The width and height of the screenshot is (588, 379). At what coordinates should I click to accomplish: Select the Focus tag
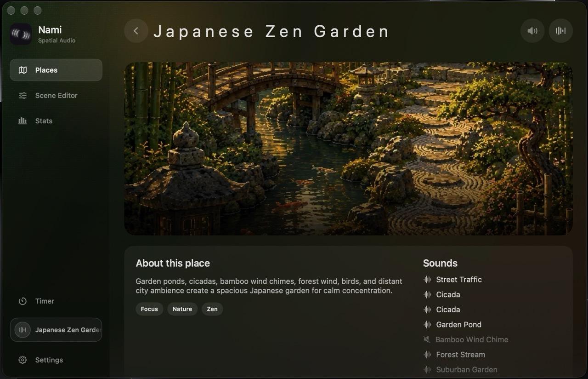pyautogui.click(x=149, y=309)
